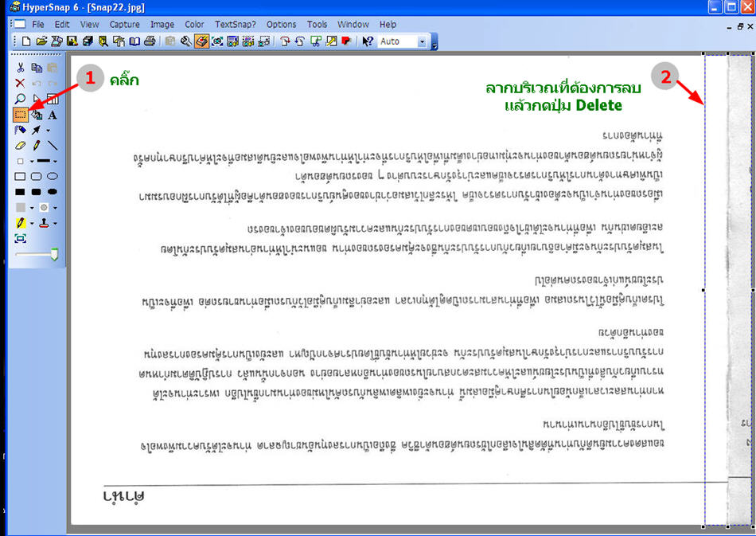The height and width of the screenshot is (536, 756).
Task: Open the View menu
Action: point(89,24)
